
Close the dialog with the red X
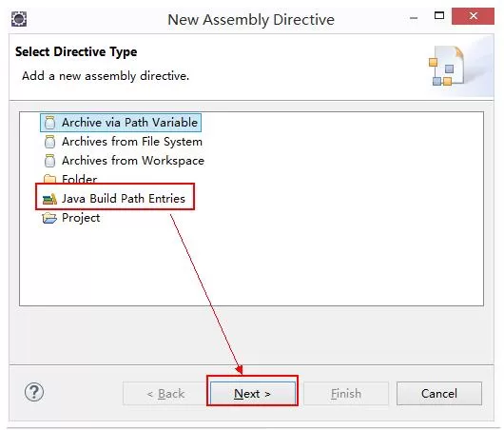tap(473, 16)
